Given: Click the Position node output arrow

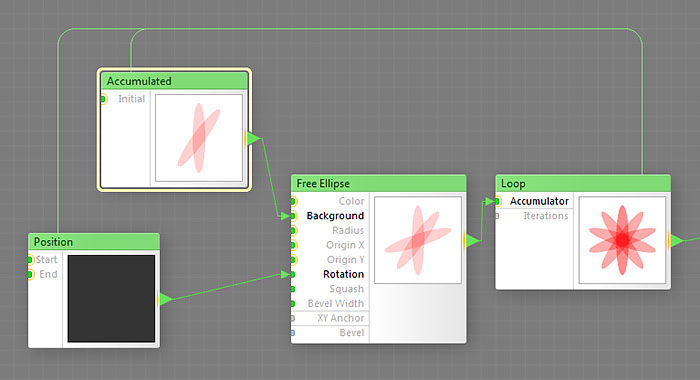Looking at the screenshot, I should 165,299.
